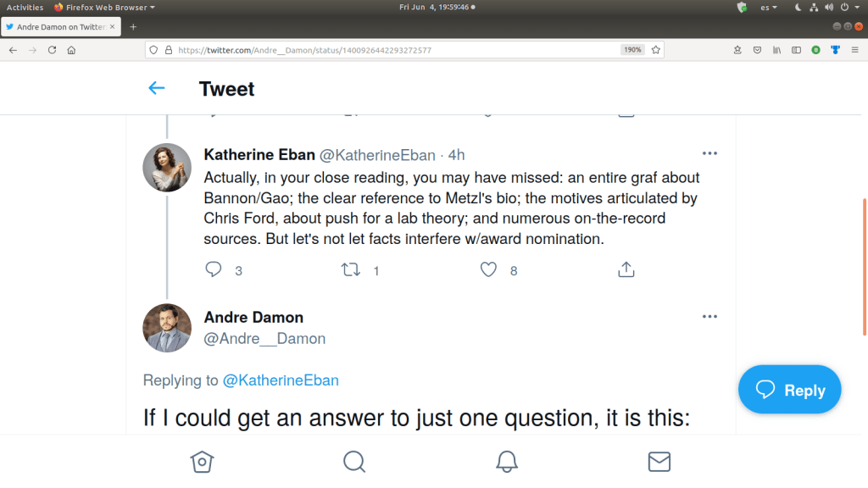Like Katherine Eban's tweet
The width and height of the screenshot is (868, 488).
click(488, 270)
